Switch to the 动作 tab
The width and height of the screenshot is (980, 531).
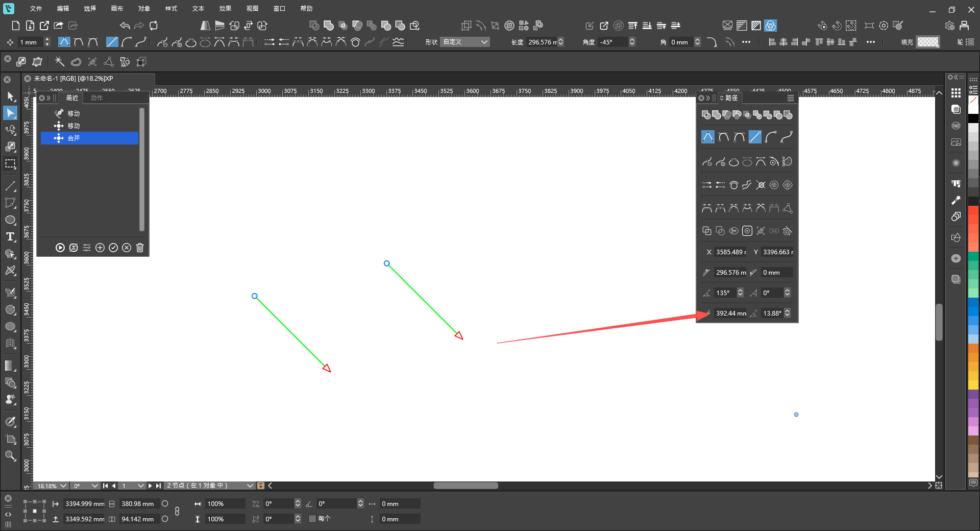click(x=96, y=98)
